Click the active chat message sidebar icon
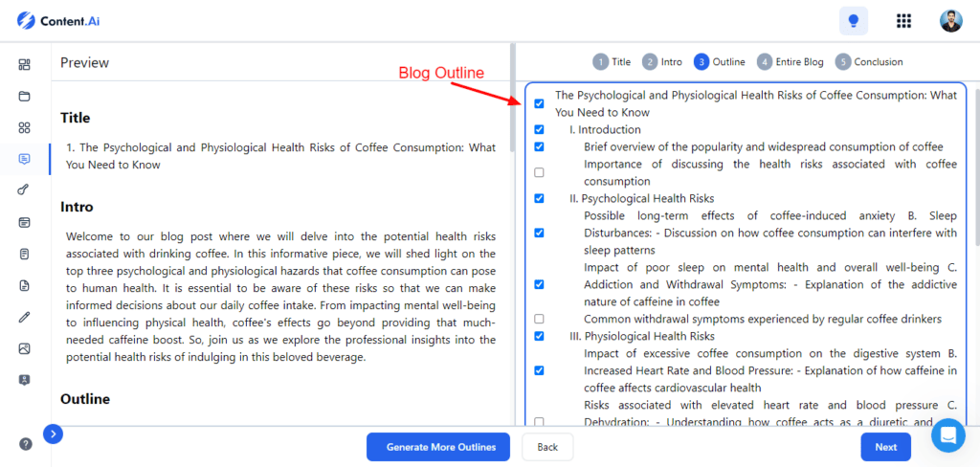This screenshot has width=980, height=467. pyautogui.click(x=24, y=159)
